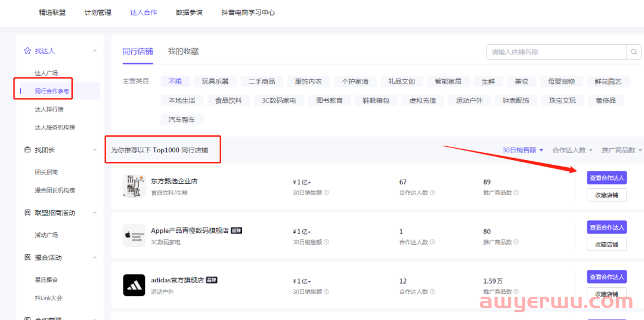Click 查看合作达人 for adidas官方旗舰店
The width and height of the screenshot is (644, 320).
click(606, 277)
